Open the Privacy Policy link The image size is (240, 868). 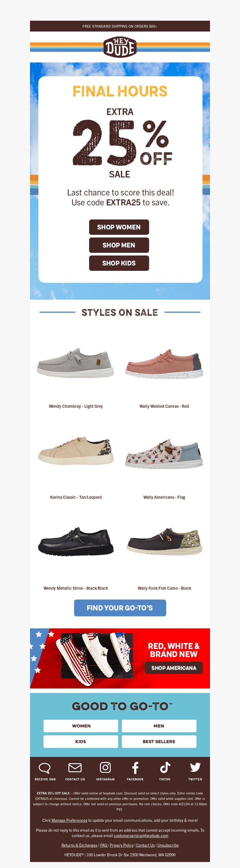[x=121, y=845]
